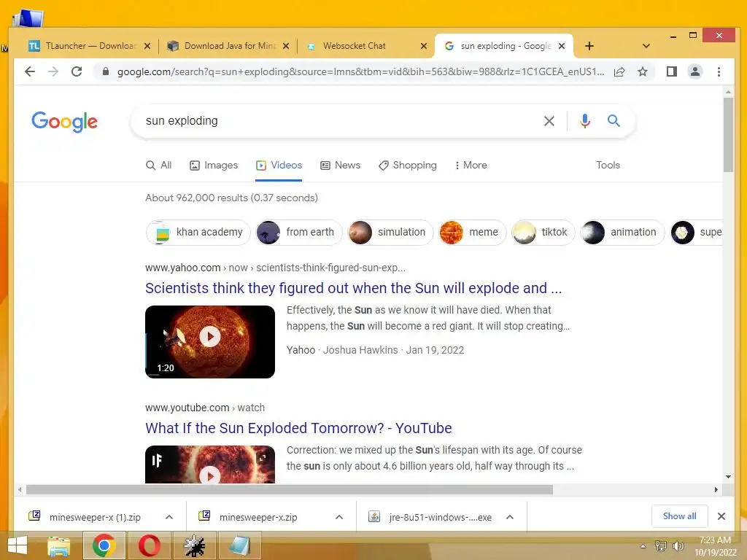Open the Yahoo Scientists think result link

click(354, 288)
